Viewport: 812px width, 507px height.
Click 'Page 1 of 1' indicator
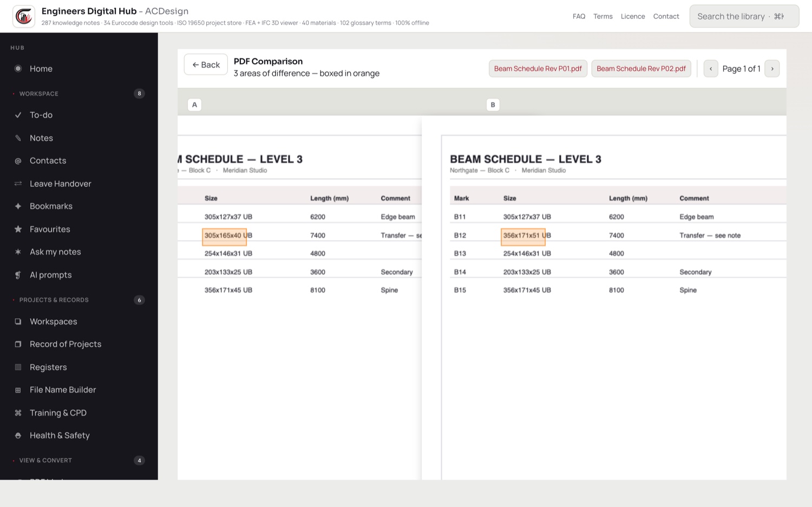coord(741,69)
